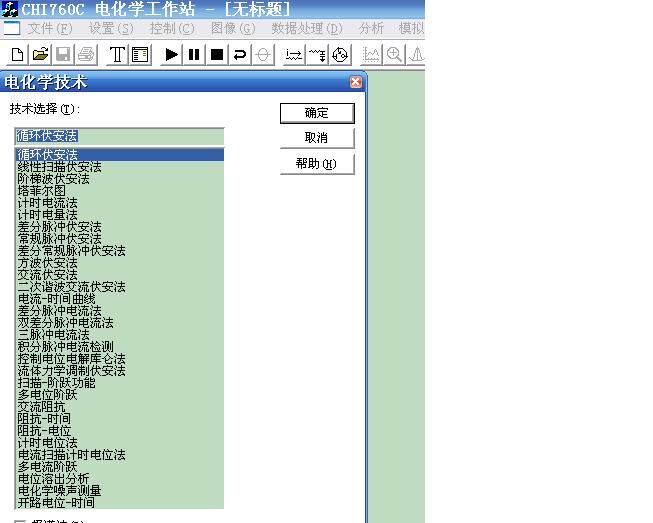653x523 pixels.
Task: Open the 模拟 menu
Action: [411, 28]
